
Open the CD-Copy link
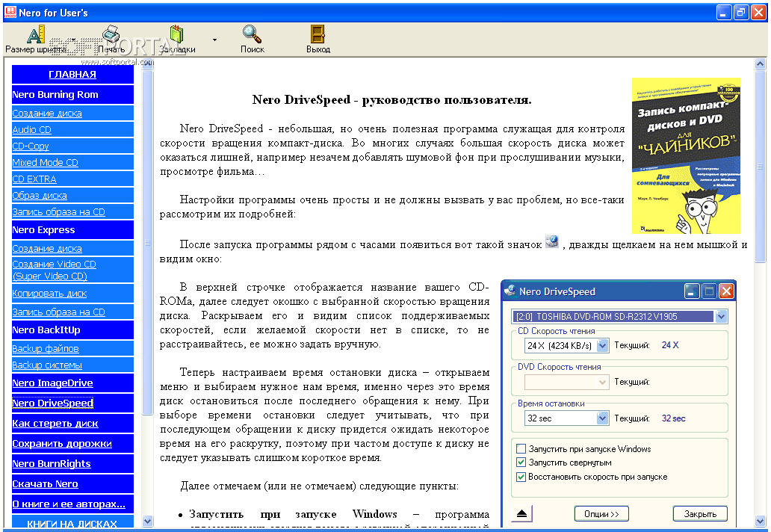click(31, 146)
